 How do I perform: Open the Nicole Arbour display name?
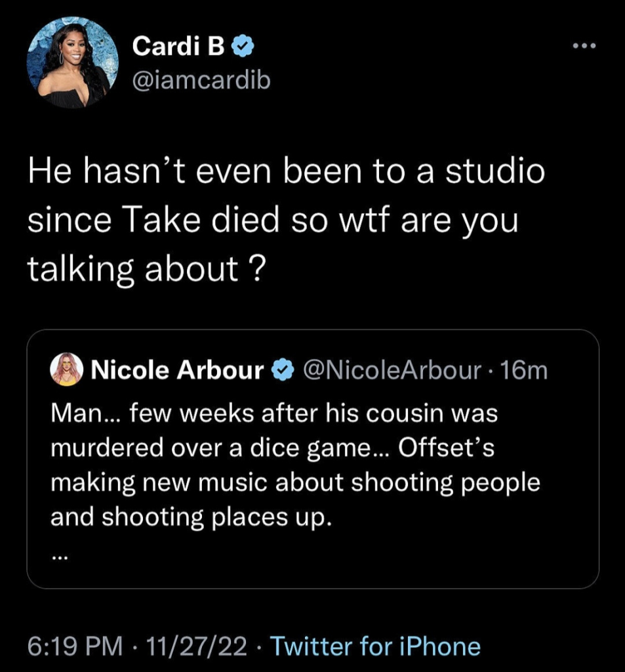(x=177, y=371)
